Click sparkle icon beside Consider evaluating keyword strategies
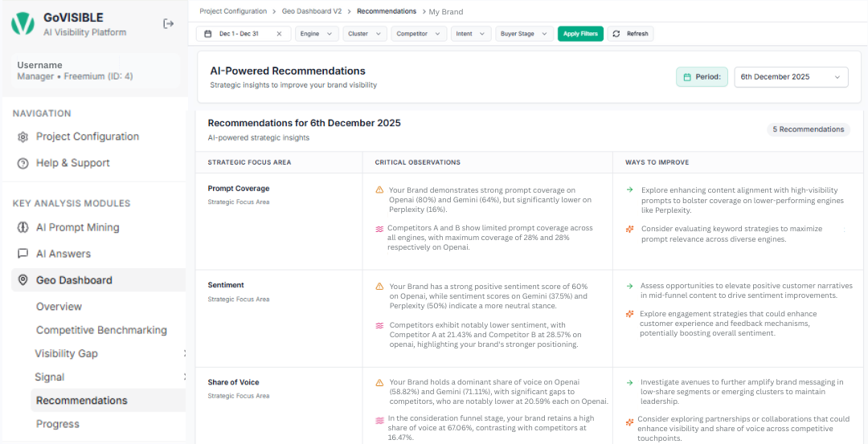 click(629, 228)
